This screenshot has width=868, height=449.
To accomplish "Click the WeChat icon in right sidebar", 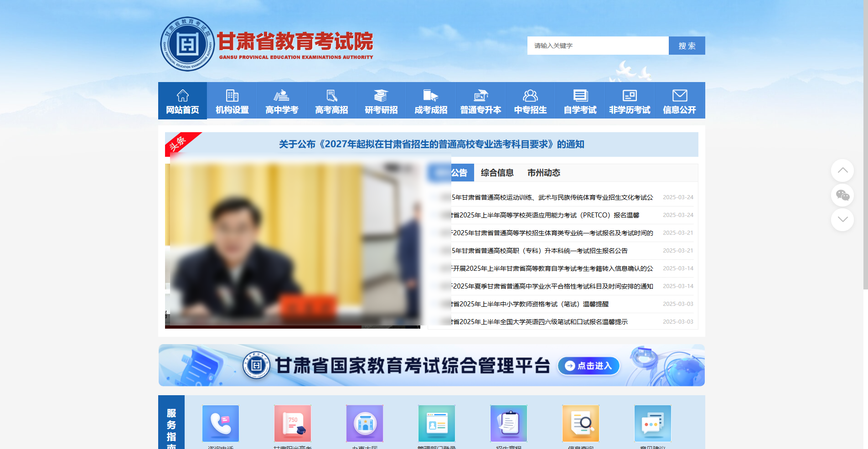I will click(x=842, y=195).
